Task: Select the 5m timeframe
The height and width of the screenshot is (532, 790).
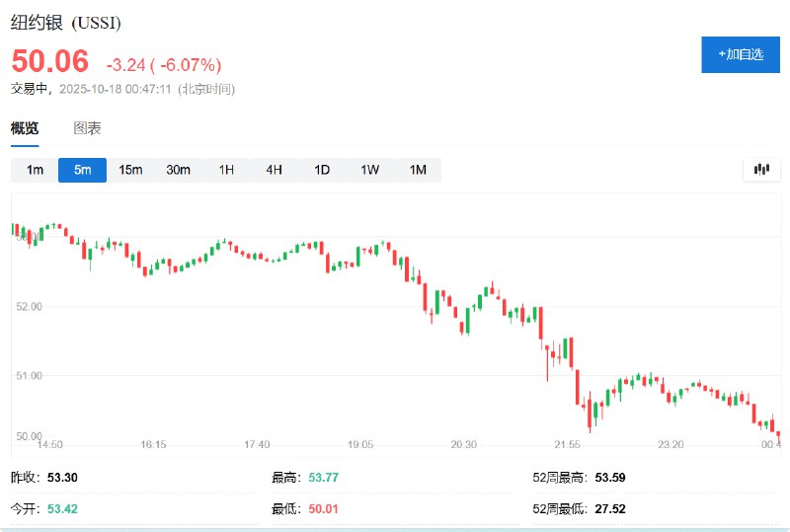Action: point(82,170)
